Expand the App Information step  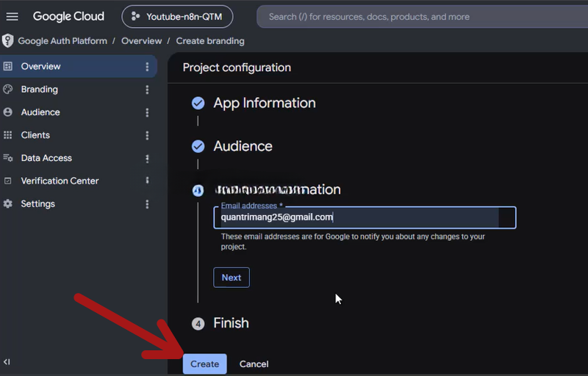265,103
